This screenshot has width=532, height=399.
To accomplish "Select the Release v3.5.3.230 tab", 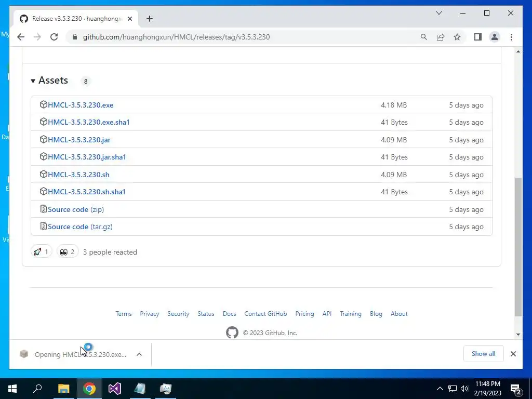I will pos(76,19).
